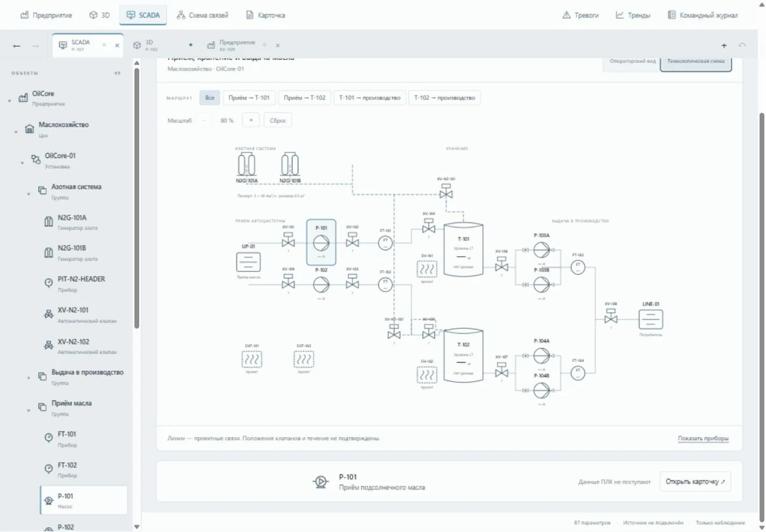Click the Показать приборы link
Viewport: 766px width, 532px height.
703,438
